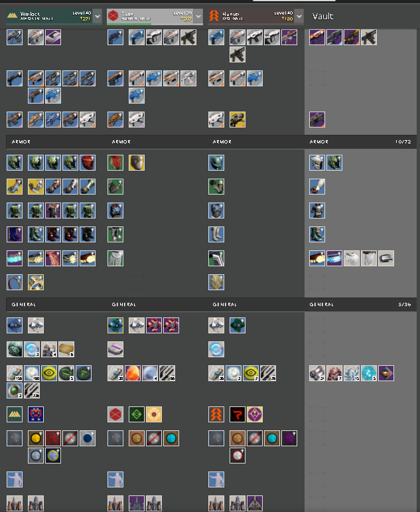Viewport: 420px width, 512px height.
Task: Select the Hunter character header
Action: (x=251, y=17)
